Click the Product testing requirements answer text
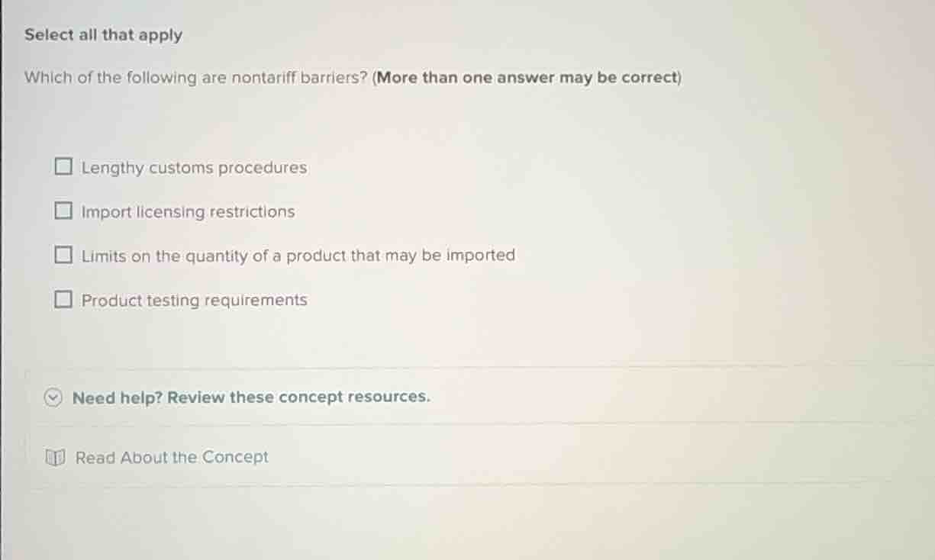 (x=195, y=299)
